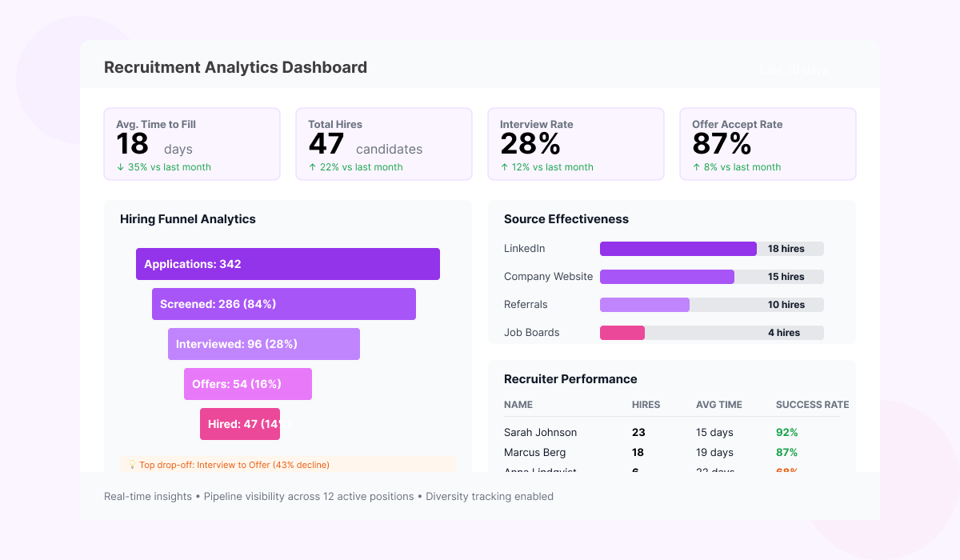
Task: Click the Recruiter Performance heading
Action: pyautogui.click(x=570, y=379)
